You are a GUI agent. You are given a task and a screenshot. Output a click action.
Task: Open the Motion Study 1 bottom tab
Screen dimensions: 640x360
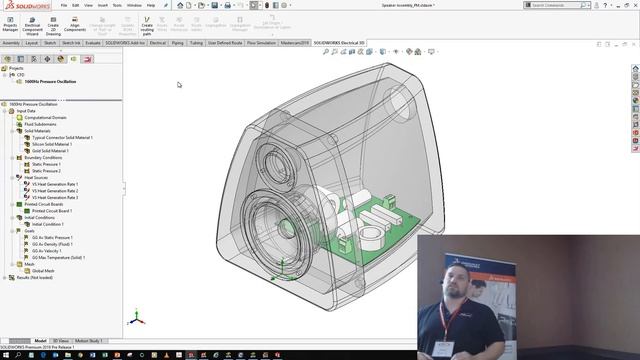tap(89, 341)
